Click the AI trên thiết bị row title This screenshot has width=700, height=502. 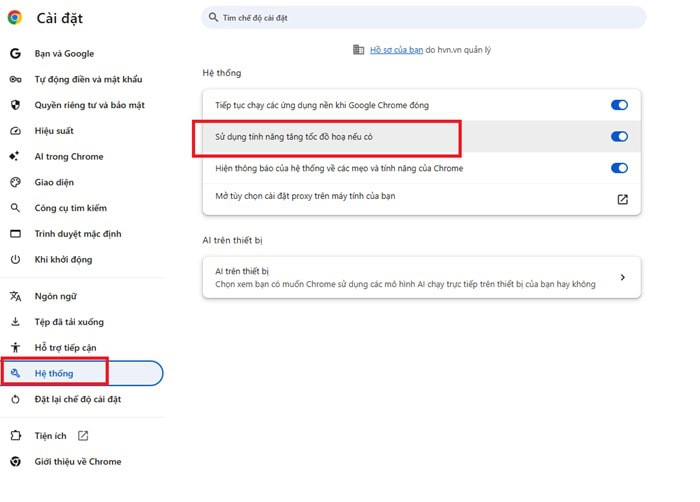click(x=242, y=271)
